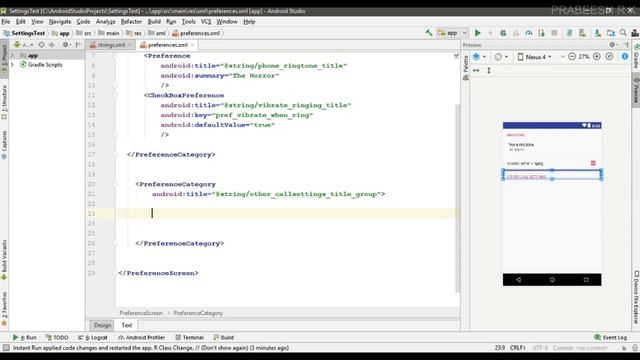Zoom out the preview with minus icon
Screen dimensions: 640x360
pos(572,57)
